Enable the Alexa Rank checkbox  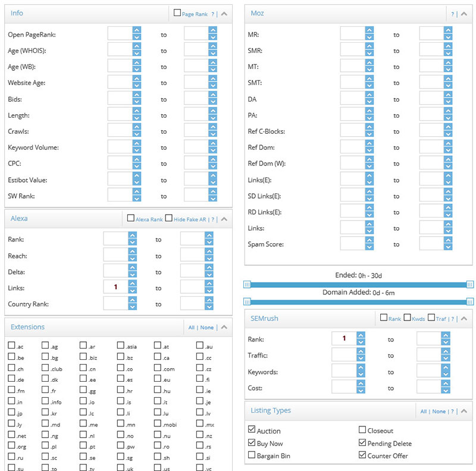tap(131, 218)
